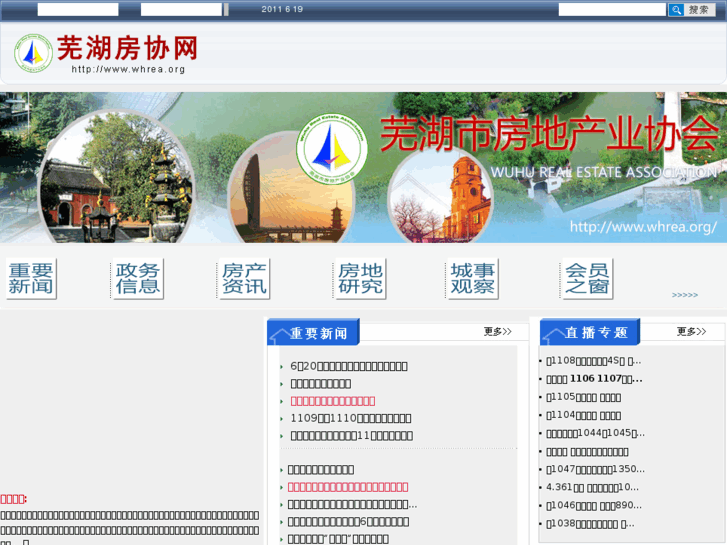Image resolution: width=727 pixels, height=545 pixels.
Task: Open news item starting with 6月20
Action: [x=349, y=366]
